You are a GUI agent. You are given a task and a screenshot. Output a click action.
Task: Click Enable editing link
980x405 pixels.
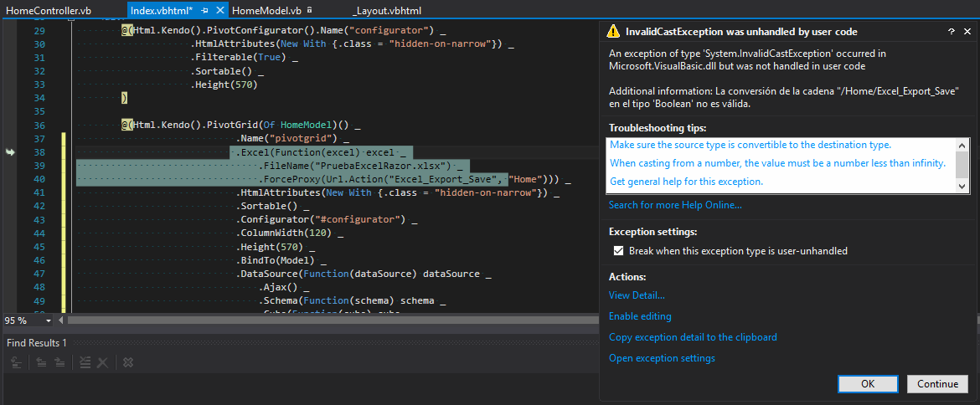coord(640,316)
